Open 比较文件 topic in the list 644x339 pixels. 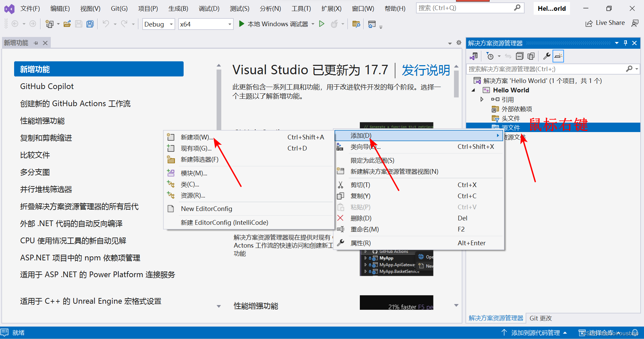(x=35, y=155)
